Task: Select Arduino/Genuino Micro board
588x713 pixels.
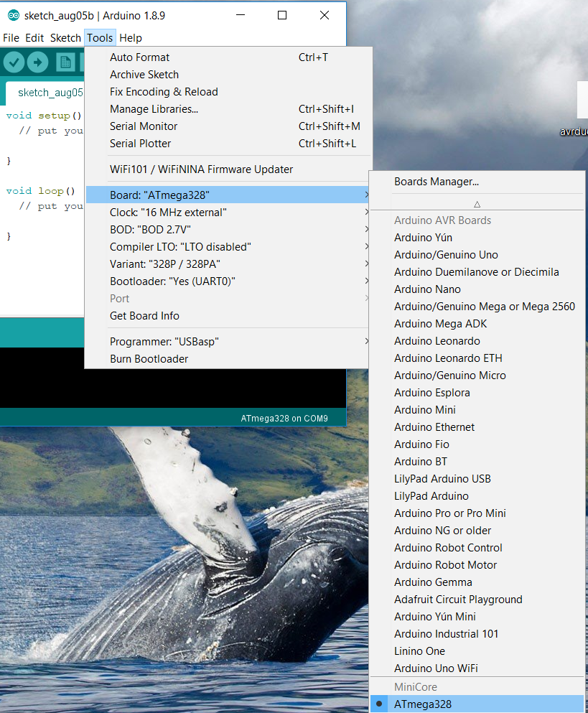Action: (x=477, y=376)
